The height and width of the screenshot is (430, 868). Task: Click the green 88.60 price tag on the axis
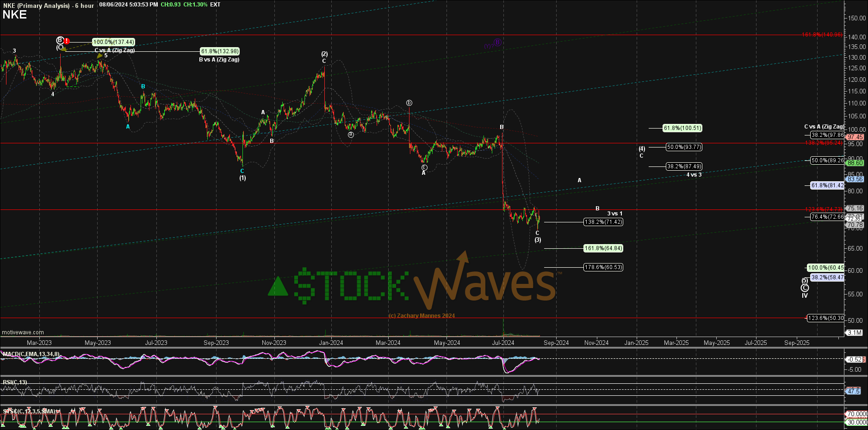(855, 163)
